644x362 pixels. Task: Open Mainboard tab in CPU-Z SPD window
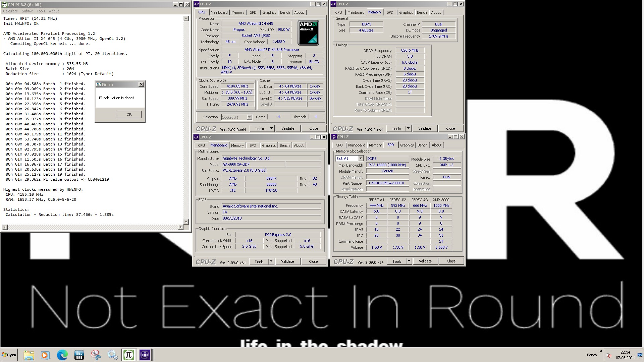(x=357, y=145)
